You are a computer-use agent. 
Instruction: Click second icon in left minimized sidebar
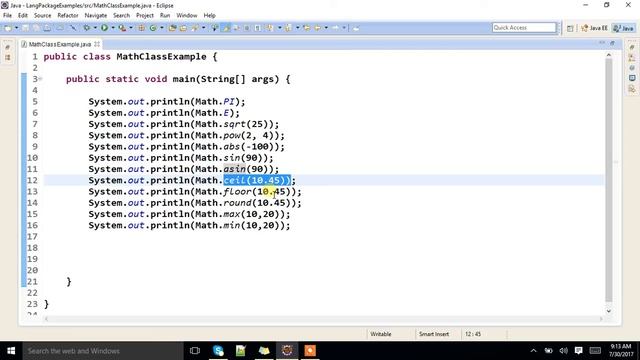[8, 58]
